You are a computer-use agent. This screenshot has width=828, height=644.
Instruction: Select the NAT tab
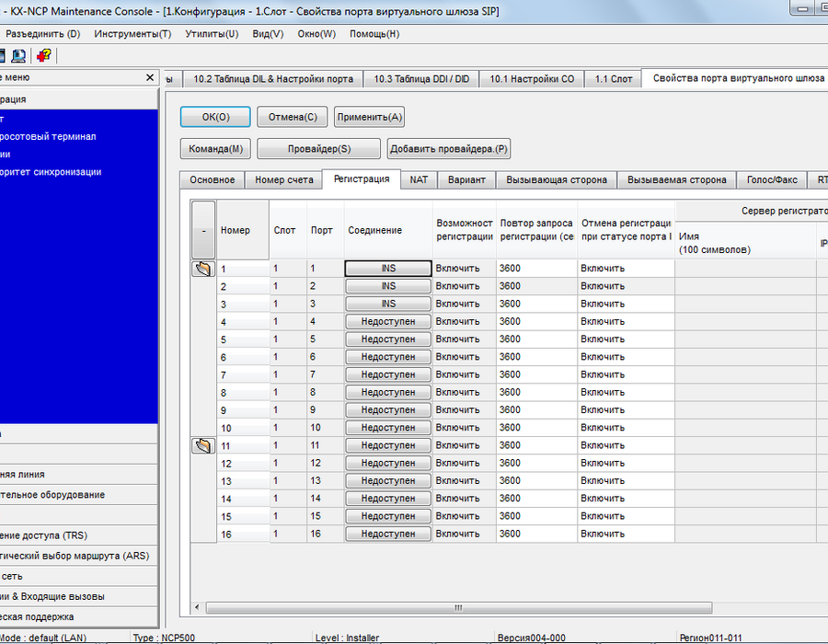(419, 180)
